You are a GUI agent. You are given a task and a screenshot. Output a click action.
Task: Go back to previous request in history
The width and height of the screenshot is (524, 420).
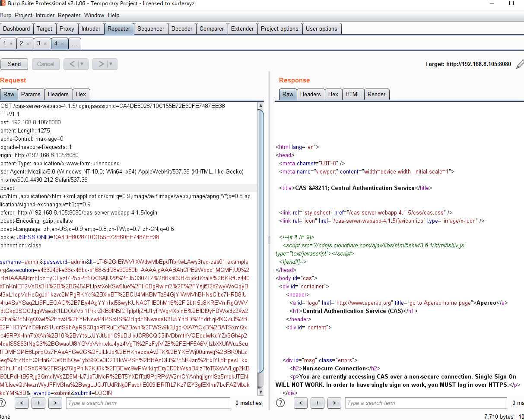[x=71, y=64]
